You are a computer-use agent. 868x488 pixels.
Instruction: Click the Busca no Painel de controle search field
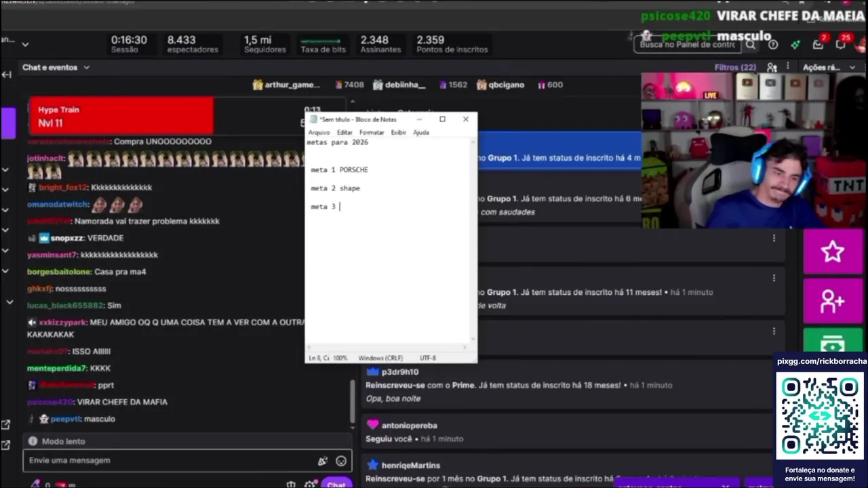click(688, 45)
